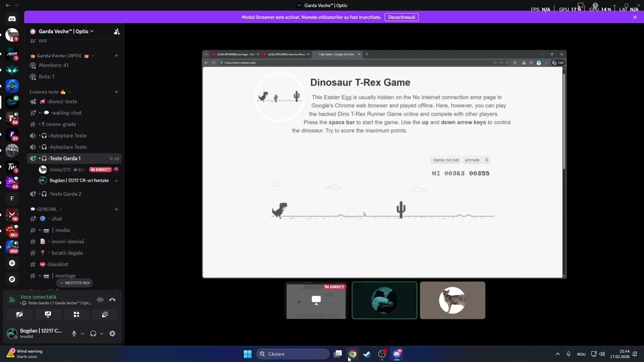The width and height of the screenshot is (644, 362).
Task: Open the blue eye logo server
Action: pyautogui.click(x=12, y=86)
